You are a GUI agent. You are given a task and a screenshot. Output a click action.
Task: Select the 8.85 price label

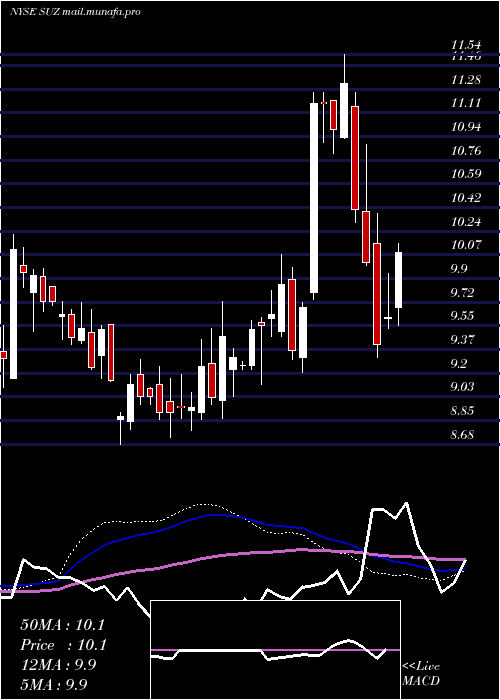pos(464,411)
